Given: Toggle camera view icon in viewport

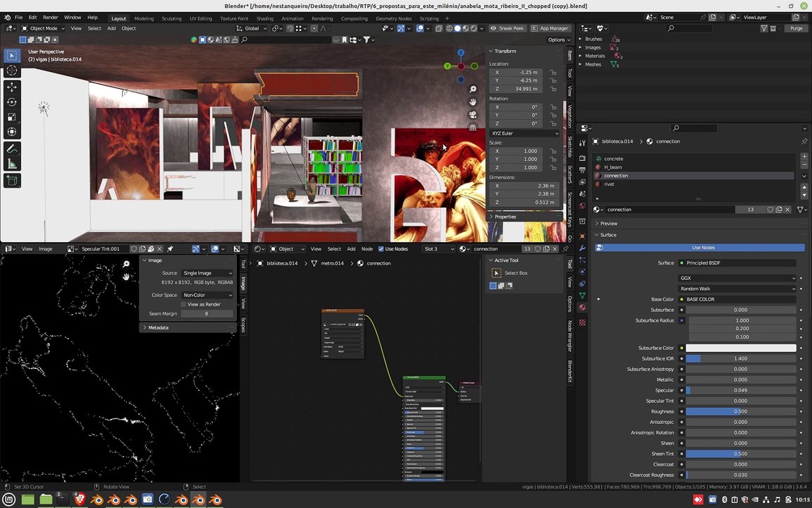Looking at the screenshot, I should pos(472,114).
